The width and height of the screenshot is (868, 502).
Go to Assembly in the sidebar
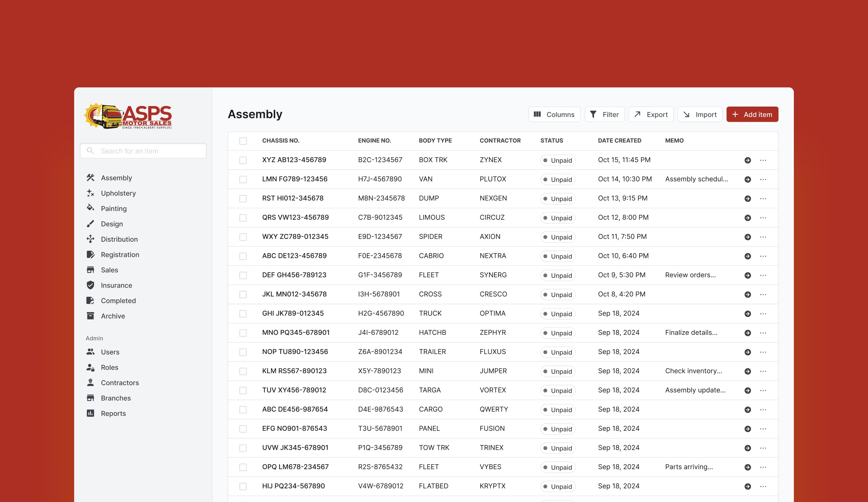pyautogui.click(x=116, y=178)
